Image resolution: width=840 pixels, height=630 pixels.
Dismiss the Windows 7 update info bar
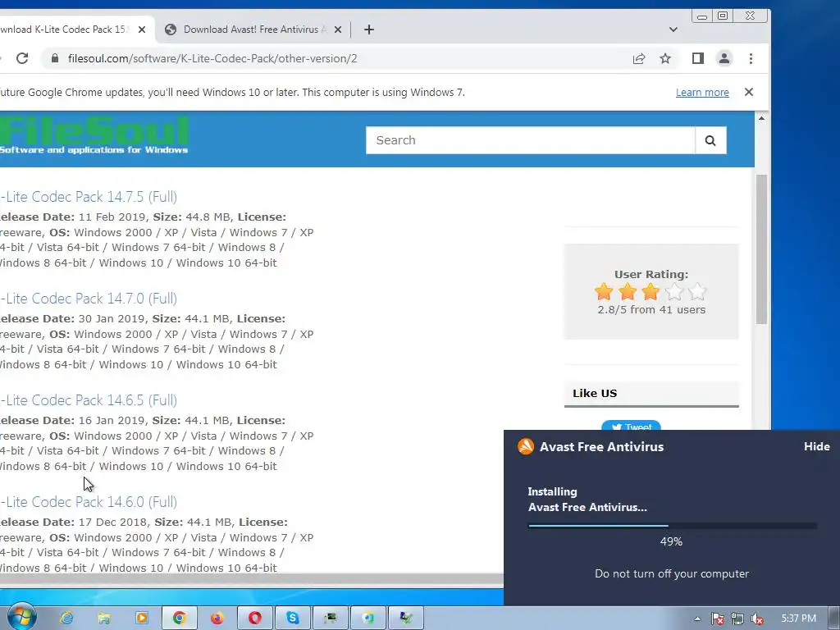coord(748,92)
